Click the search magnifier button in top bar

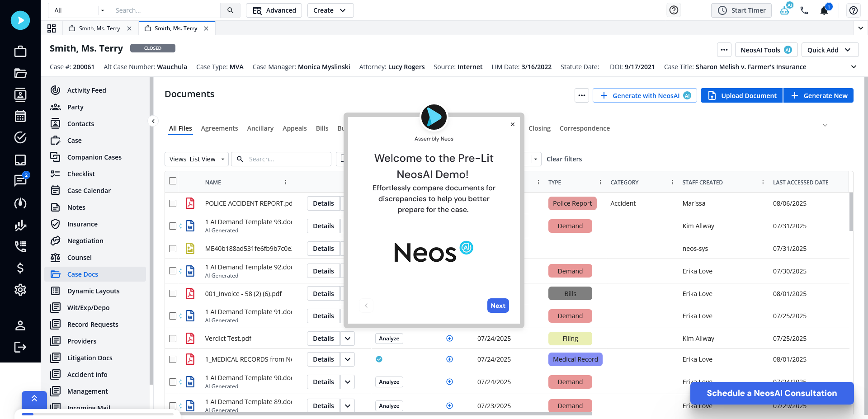231,10
